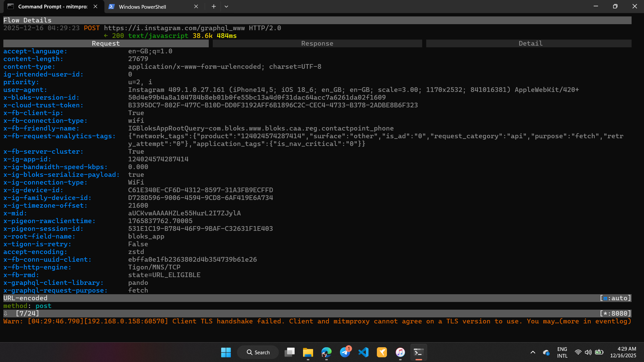
Task: Switch to the Response tab
Action: 317,44
